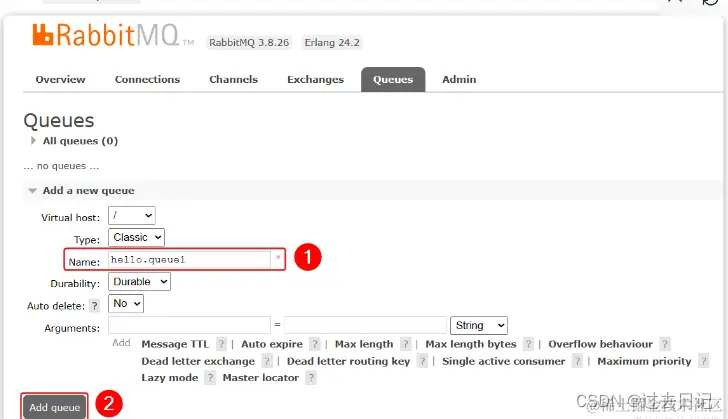Click the Lazy mode link
The image size is (728, 419).
click(169, 378)
